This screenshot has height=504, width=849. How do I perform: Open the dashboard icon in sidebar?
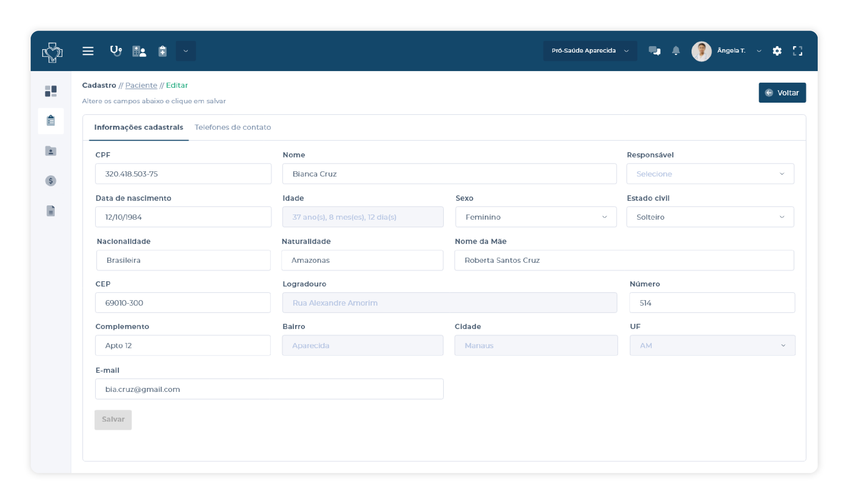click(51, 91)
